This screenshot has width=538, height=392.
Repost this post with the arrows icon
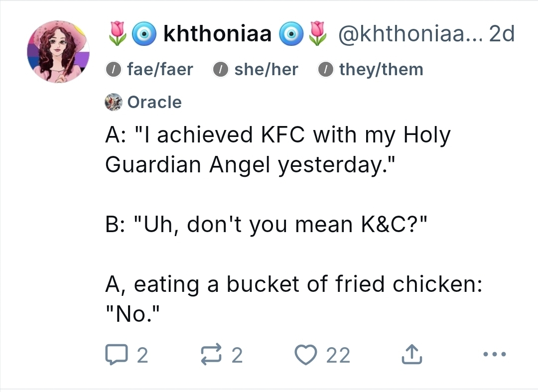211,355
